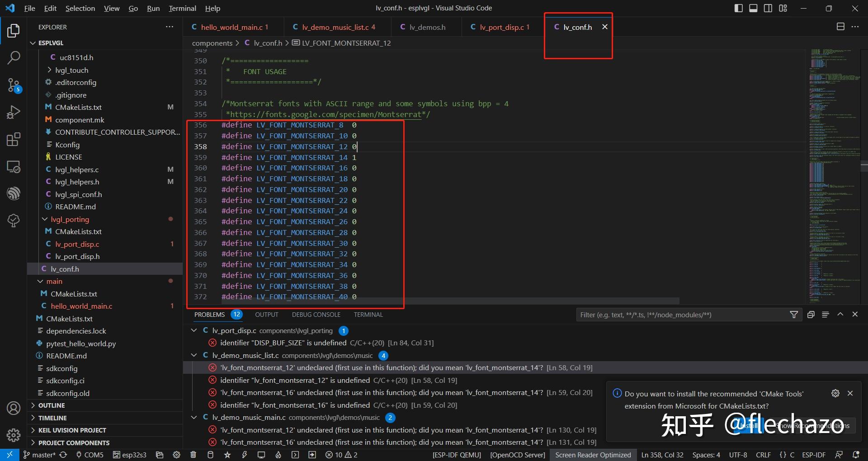Image resolution: width=868 pixels, height=461 pixels.
Task: Toggle Secondary Side Bar layout button
Action: click(x=768, y=8)
